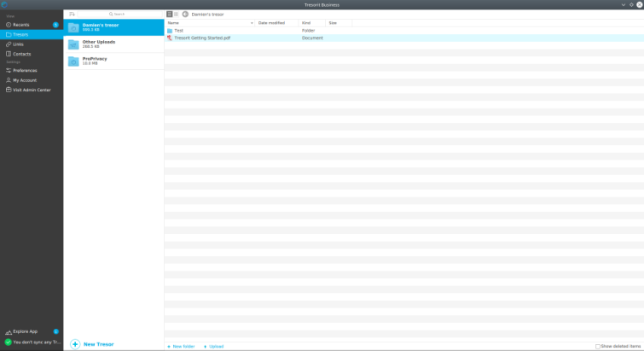Viewport: 644px width, 351px height.
Task: Open the tresor list sort options
Action: click(x=72, y=14)
